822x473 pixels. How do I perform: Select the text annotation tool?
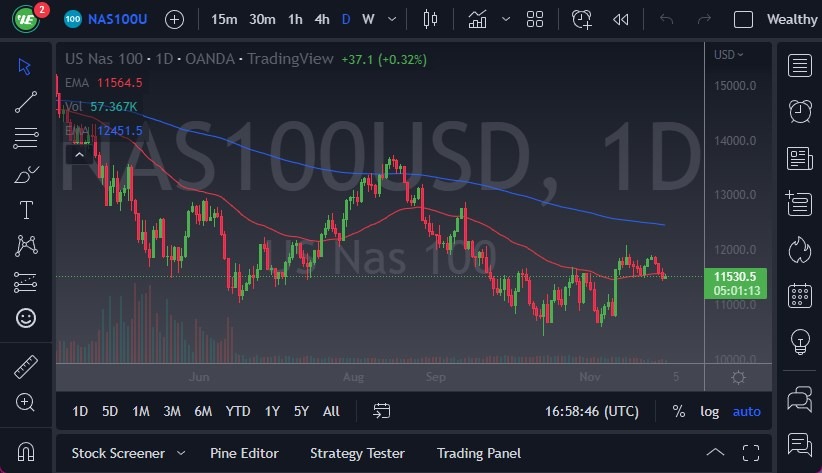[x=26, y=210]
